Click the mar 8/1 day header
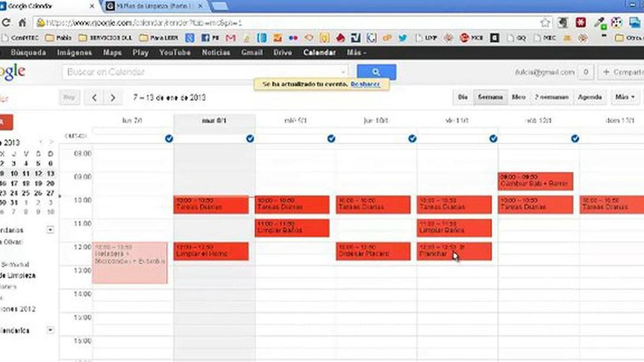Viewport: 644px width, 362px height. (214, 121)
